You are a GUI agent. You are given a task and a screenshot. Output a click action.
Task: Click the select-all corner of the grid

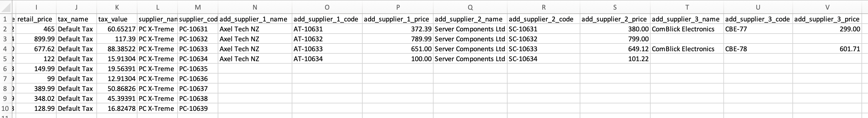5,7
